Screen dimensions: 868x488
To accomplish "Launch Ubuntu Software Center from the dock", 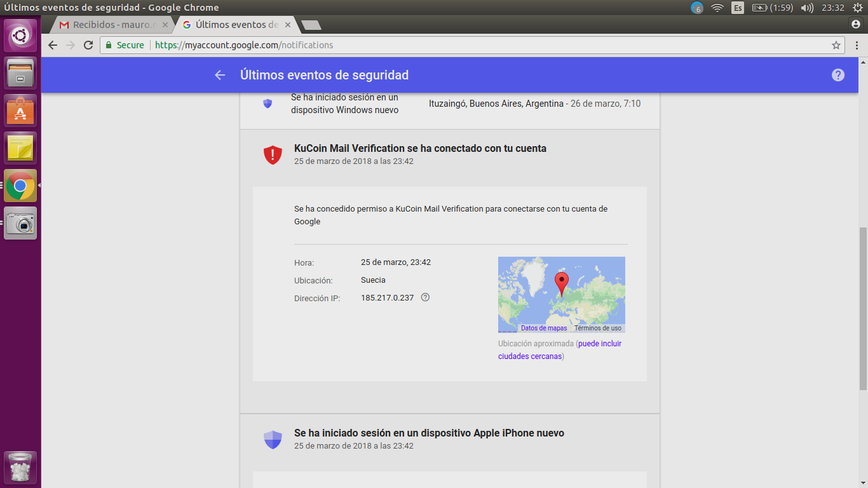I will point(20,110).
